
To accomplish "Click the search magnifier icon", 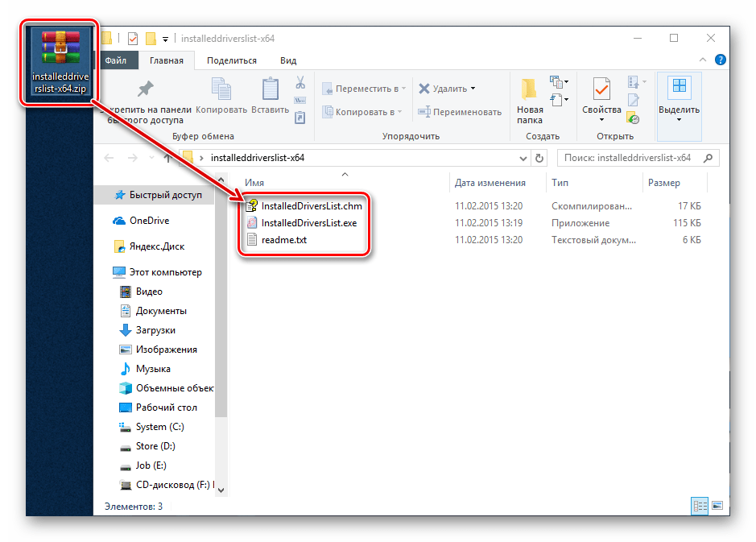I will [x=708, y=158].
